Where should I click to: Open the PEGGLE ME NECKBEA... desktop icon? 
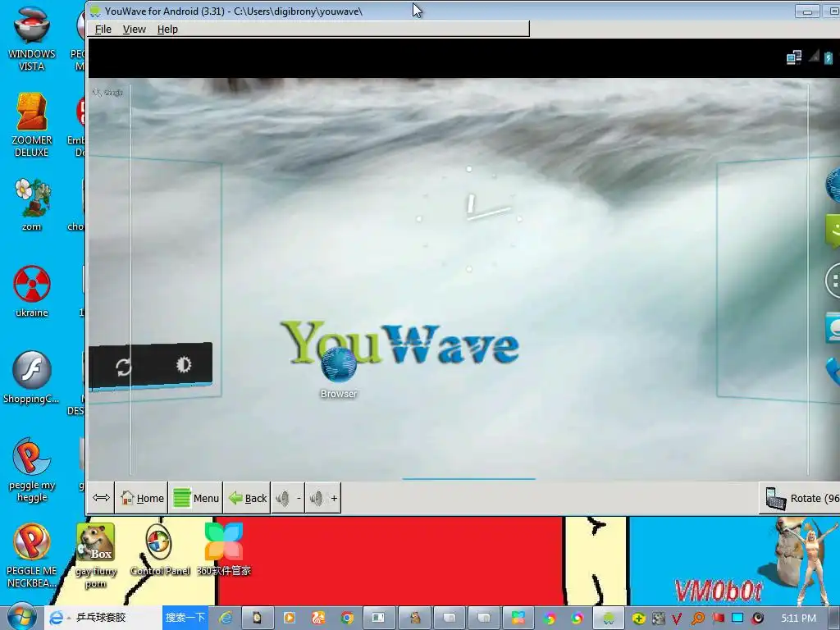tap(32, 555)
